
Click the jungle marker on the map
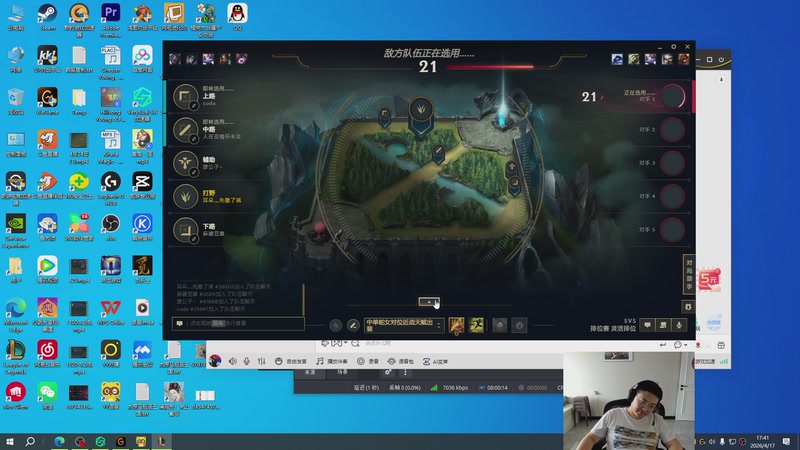click(421, 111)
